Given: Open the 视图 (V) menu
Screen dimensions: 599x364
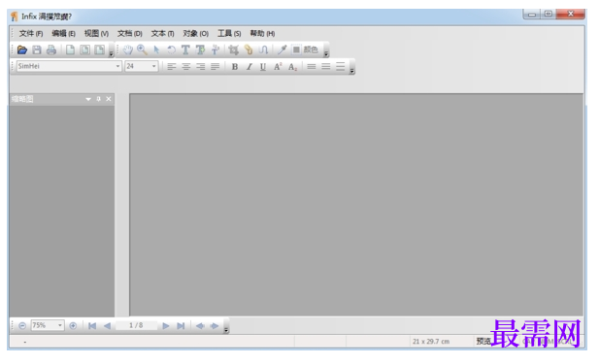Looking at the screenshot, I should click(96, 34).
